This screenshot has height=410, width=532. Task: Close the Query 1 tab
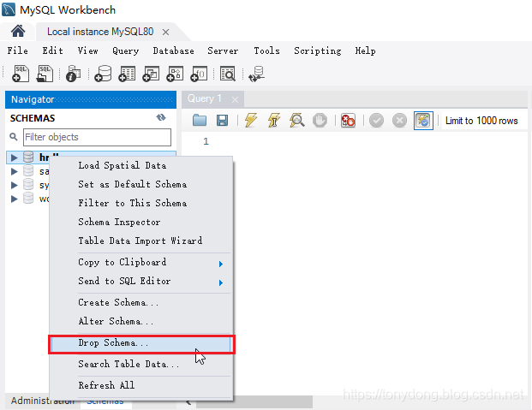click(x=235, y=99)
